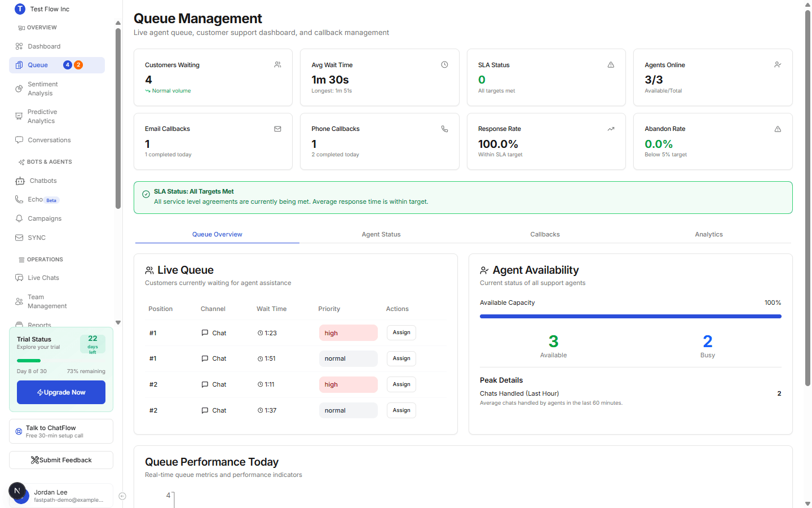Image resolution: width=812 pixels, height=508 pixels.
Task: Click the Agents Online user-check icon
Action: coord(778,65)
